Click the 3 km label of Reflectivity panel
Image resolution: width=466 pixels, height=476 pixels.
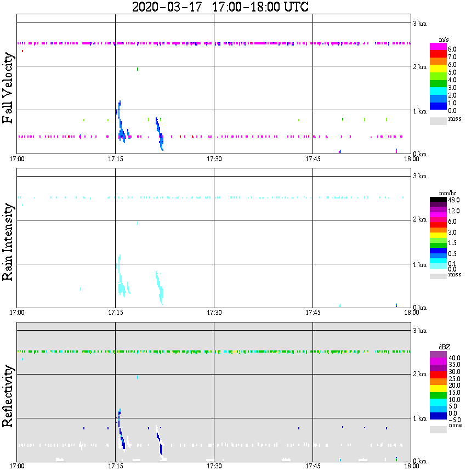click(x=419, y=331)
